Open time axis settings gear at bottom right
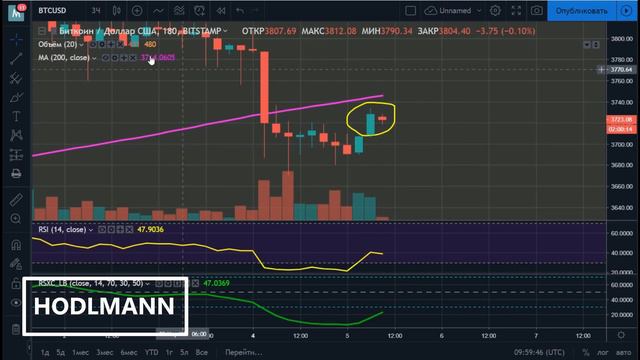Screen dimensions: 640x360 (621, 335)
